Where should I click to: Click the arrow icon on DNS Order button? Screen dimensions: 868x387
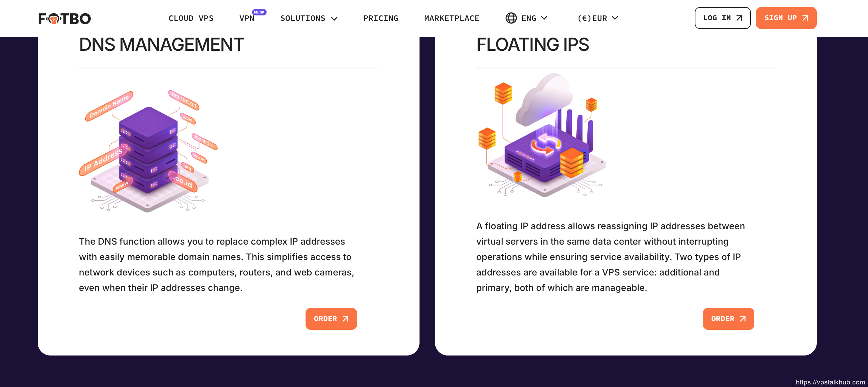tap(345, 319)
